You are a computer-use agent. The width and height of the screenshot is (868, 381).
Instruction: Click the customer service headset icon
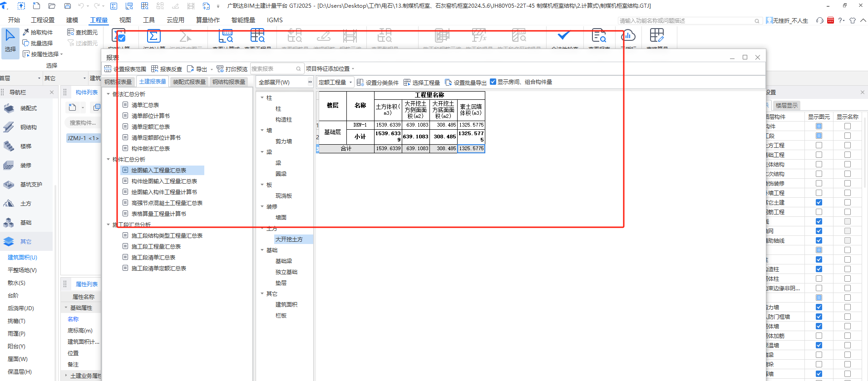point(819,20)
